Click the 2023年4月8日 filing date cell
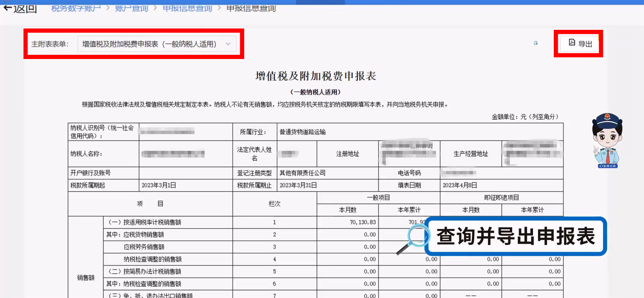The image size is (644, 298). 460,185
